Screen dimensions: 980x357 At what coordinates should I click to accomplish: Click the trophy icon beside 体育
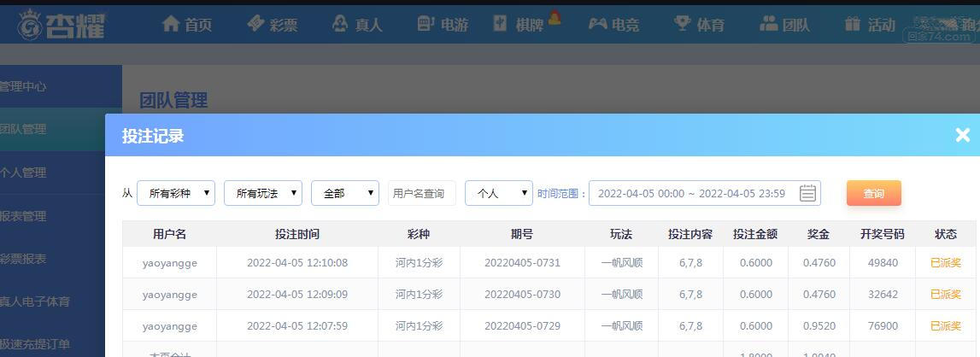point(683,23)
